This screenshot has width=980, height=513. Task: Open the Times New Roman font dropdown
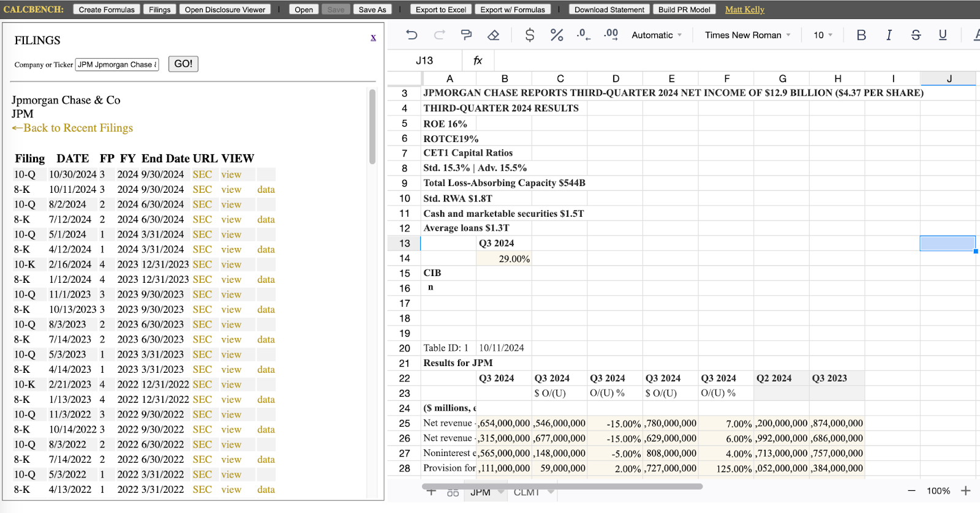(747, 35)
